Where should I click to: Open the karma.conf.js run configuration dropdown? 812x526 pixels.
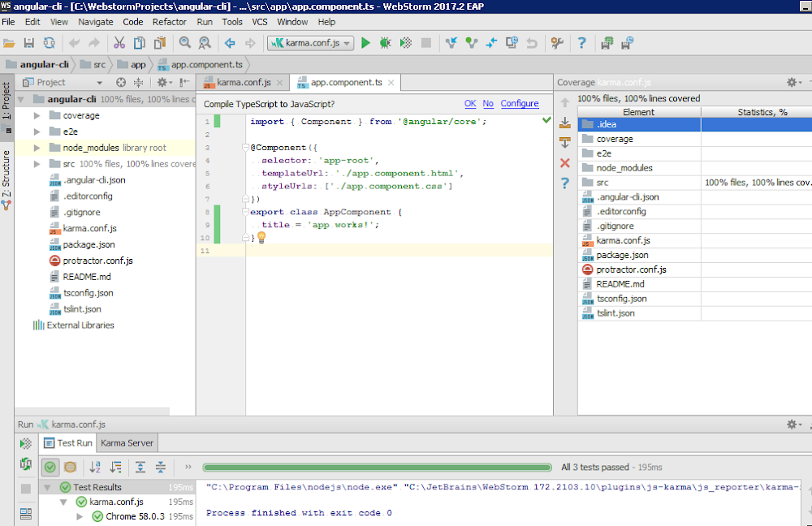[311, 43]
